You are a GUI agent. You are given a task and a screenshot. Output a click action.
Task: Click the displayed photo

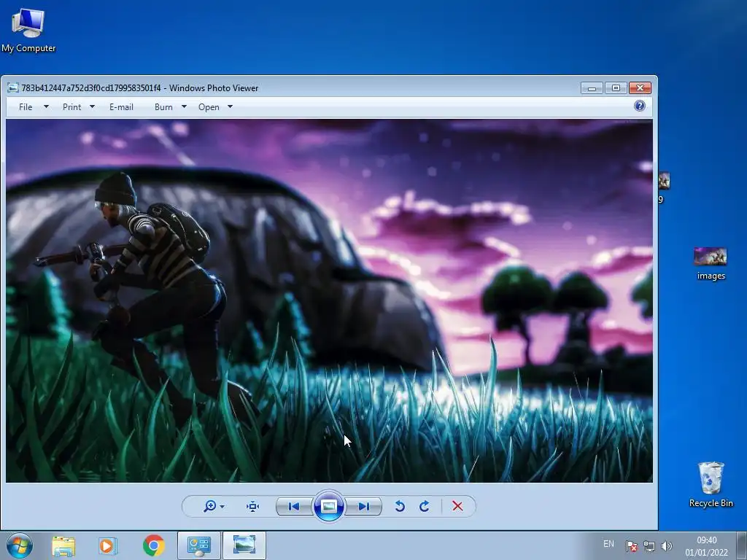click(329, 300)
